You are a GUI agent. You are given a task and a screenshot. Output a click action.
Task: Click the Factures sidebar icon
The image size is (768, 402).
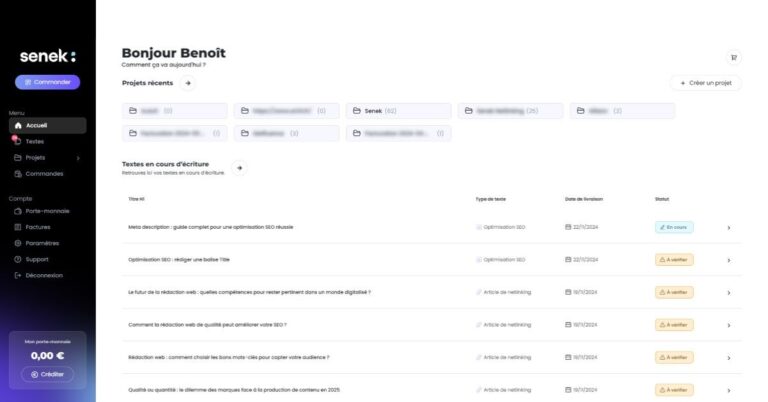[x=18, y=227]
